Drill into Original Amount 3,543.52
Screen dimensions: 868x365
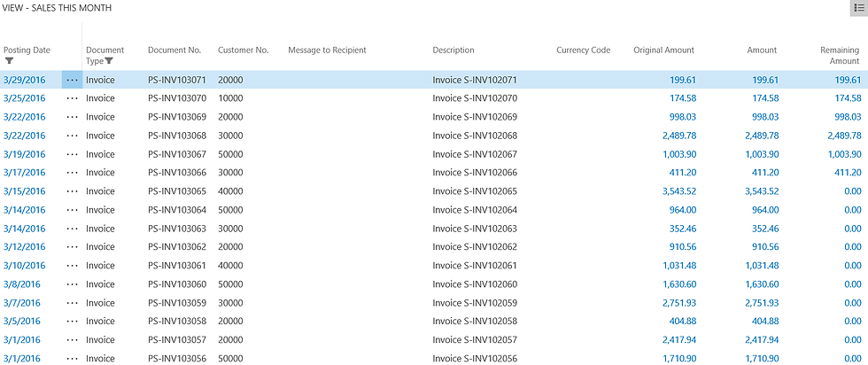coord(679,191)
